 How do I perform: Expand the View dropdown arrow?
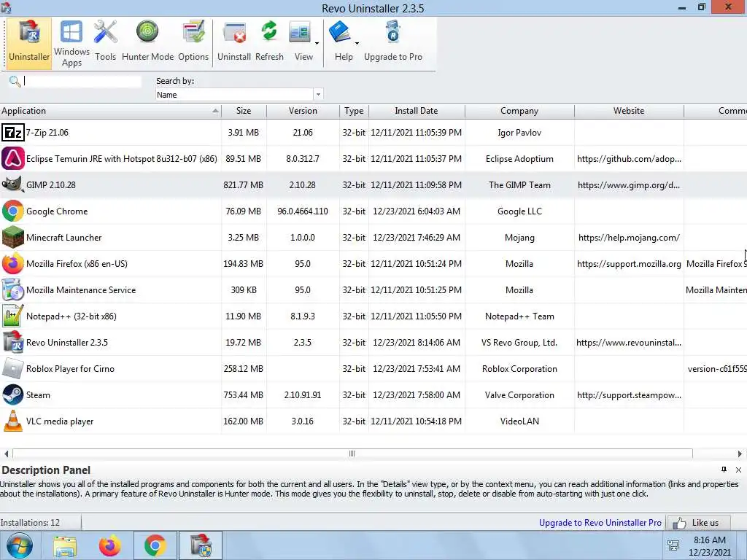tap(317, 43)
